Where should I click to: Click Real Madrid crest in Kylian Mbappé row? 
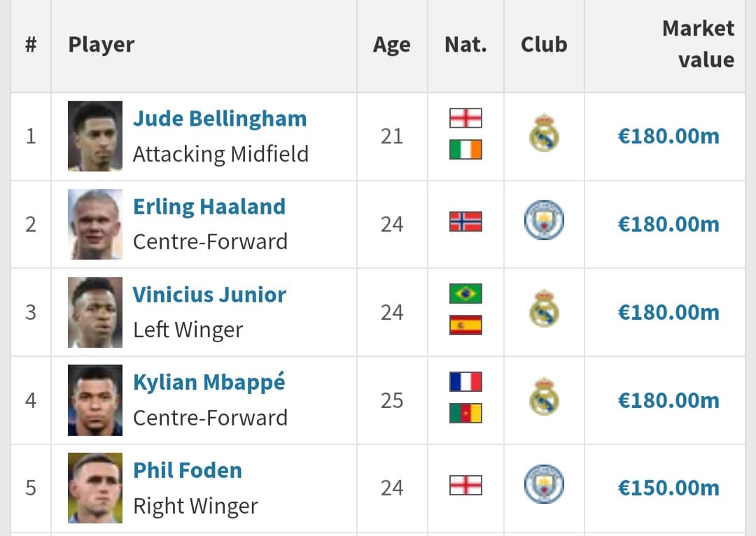[x=544, y=397]
